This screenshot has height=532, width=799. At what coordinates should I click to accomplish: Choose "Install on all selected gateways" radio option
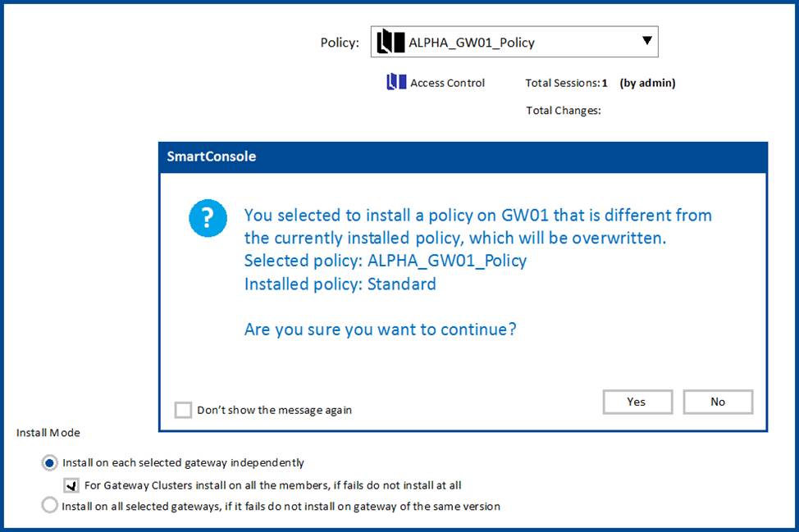click(50, 506)
